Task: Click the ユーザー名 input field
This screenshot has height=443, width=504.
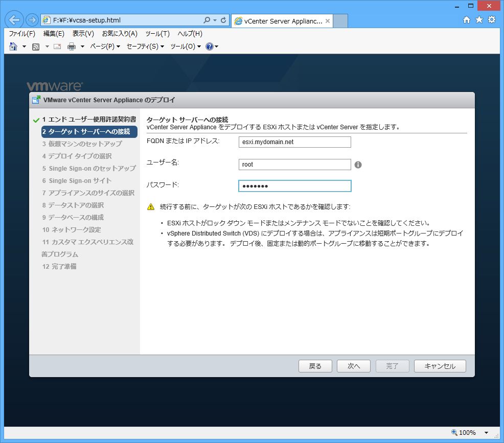Action: [x=295, y=165]
